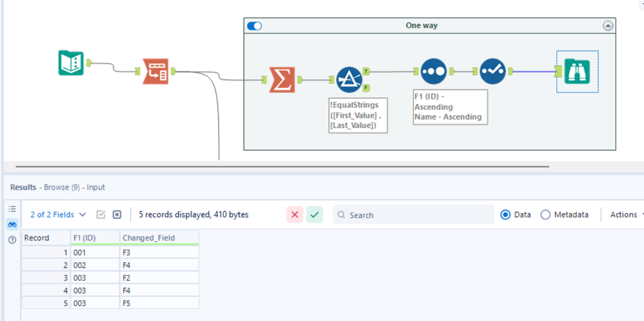Click the canvas horizontal scrollbar
Viewport: 644px width, 321px height.
pyautogui.click(x=282, y=167)
